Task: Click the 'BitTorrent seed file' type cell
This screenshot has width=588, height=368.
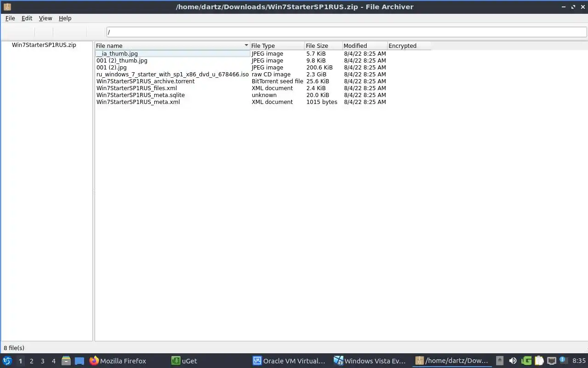Action: tap(277, 81)
